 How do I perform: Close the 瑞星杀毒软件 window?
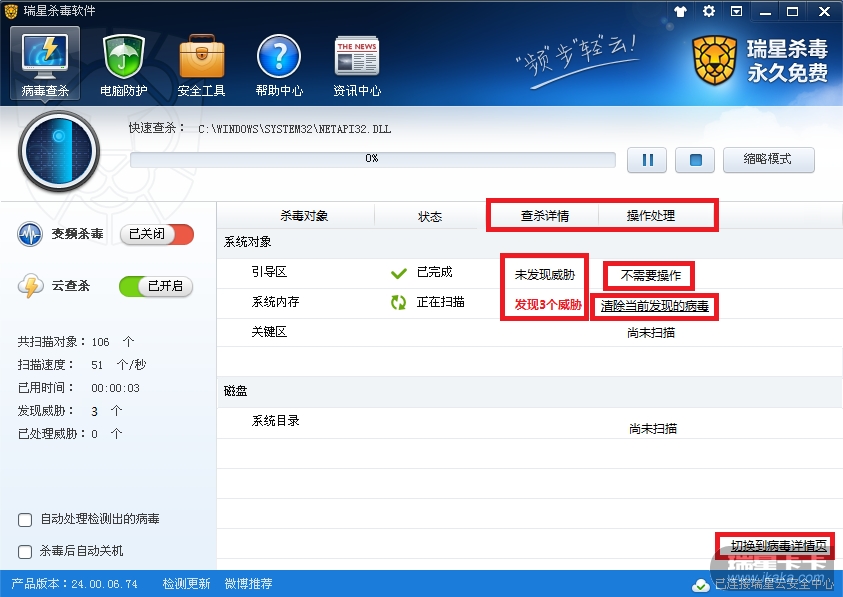824,11
